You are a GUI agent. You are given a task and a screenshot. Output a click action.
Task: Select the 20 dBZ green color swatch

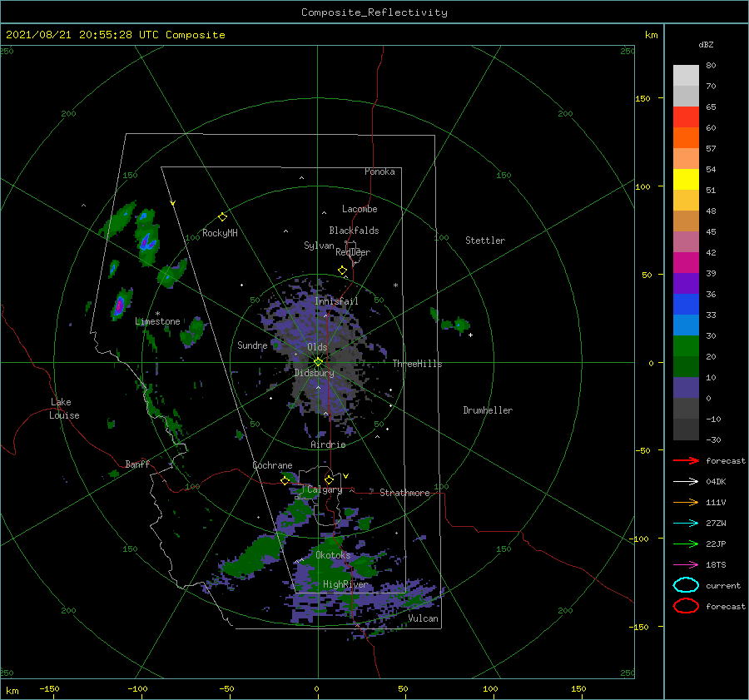(686, 366)
